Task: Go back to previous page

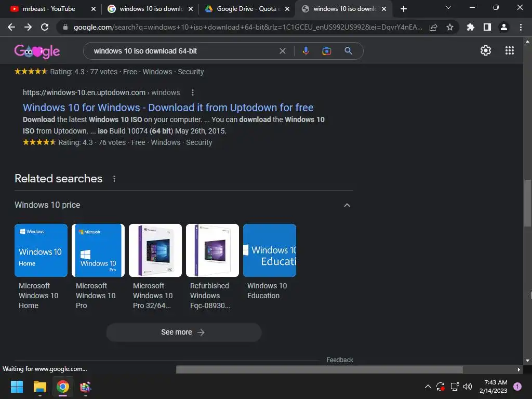Action: [11, 27]
